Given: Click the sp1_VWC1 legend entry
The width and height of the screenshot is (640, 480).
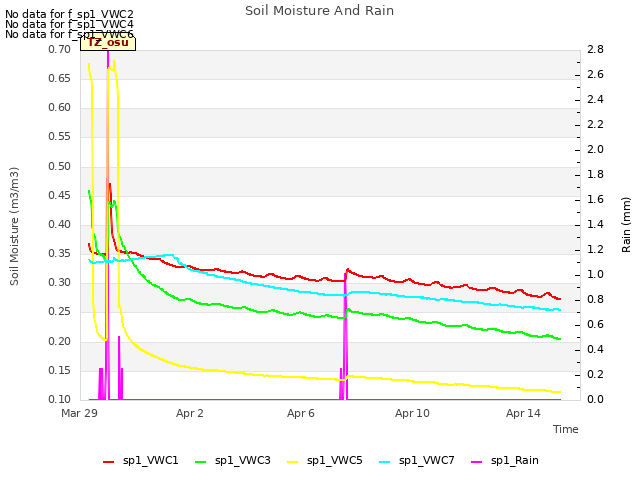Looking at the screenshot, I should point(141,460).
